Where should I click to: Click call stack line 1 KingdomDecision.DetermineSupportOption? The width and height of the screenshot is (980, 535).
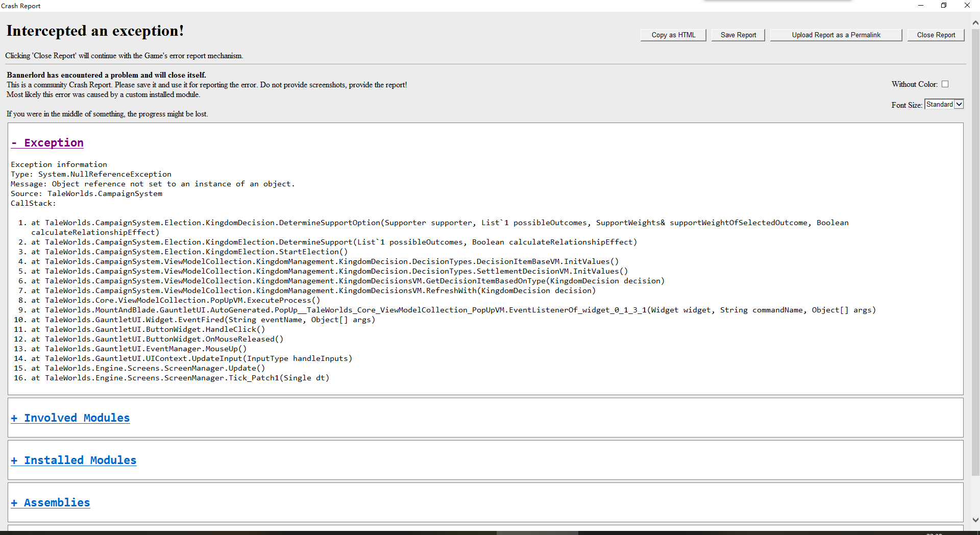440,227
